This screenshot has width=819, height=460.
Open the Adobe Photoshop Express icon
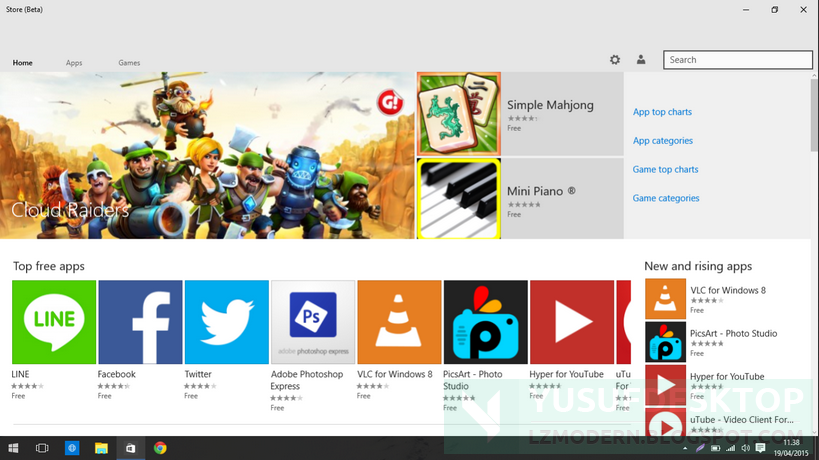pos(313,322)
